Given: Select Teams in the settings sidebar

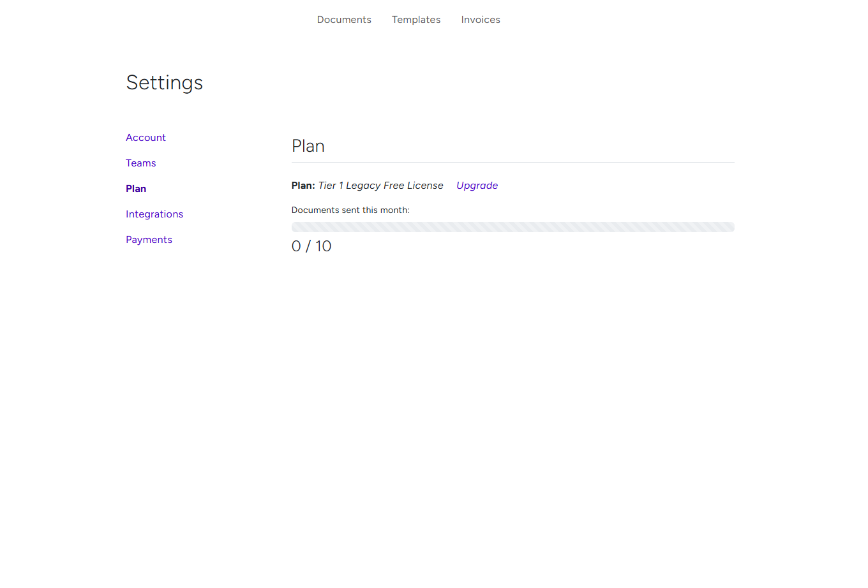Looking at the screenshot, I should 140,163.
